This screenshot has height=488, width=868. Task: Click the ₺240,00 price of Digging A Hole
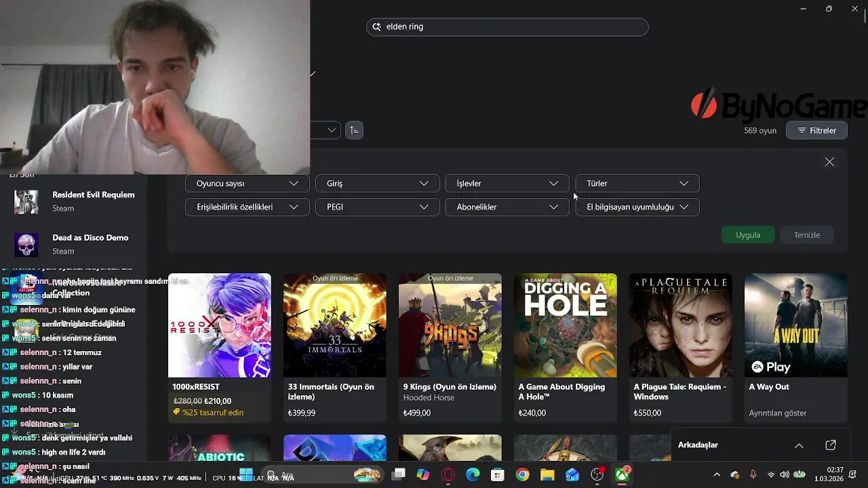tap(532, 413)
